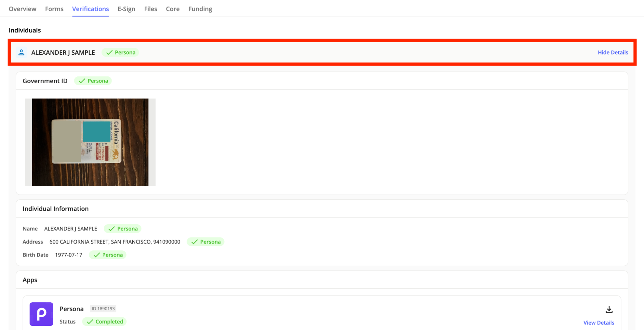Click Persona badge on the Name row
The height and width of the screenshot is (330, 644).
click(x=123, y=229)
